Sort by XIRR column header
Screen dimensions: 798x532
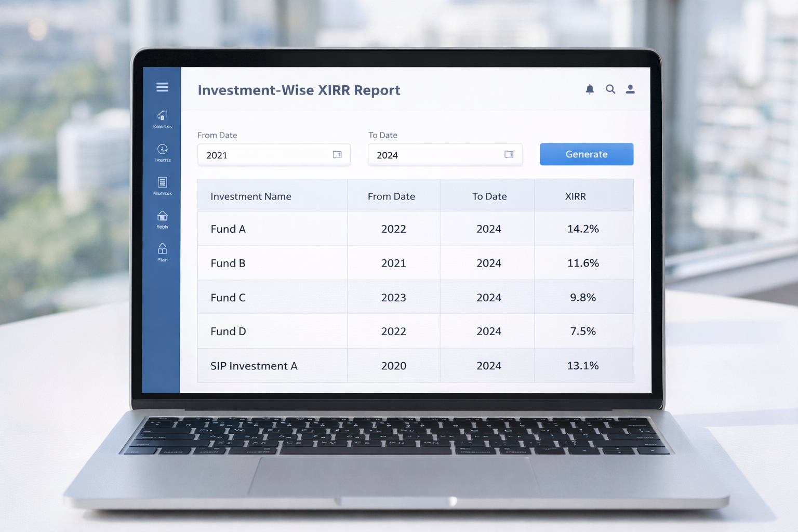575,196
